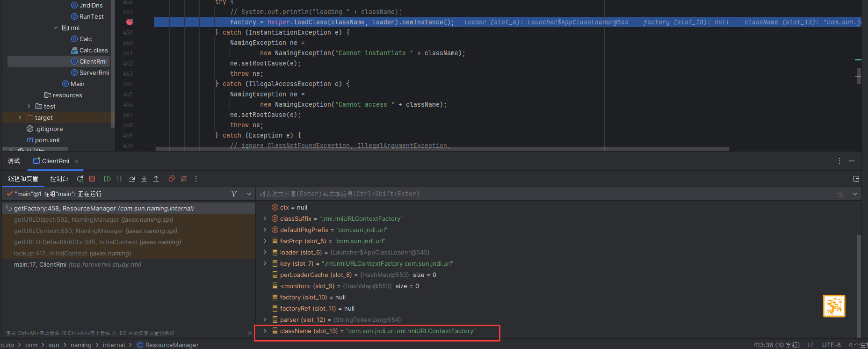Open the thread selector dropdown
The width and height of the screenshot is (868, 349).
pos(249,194)
